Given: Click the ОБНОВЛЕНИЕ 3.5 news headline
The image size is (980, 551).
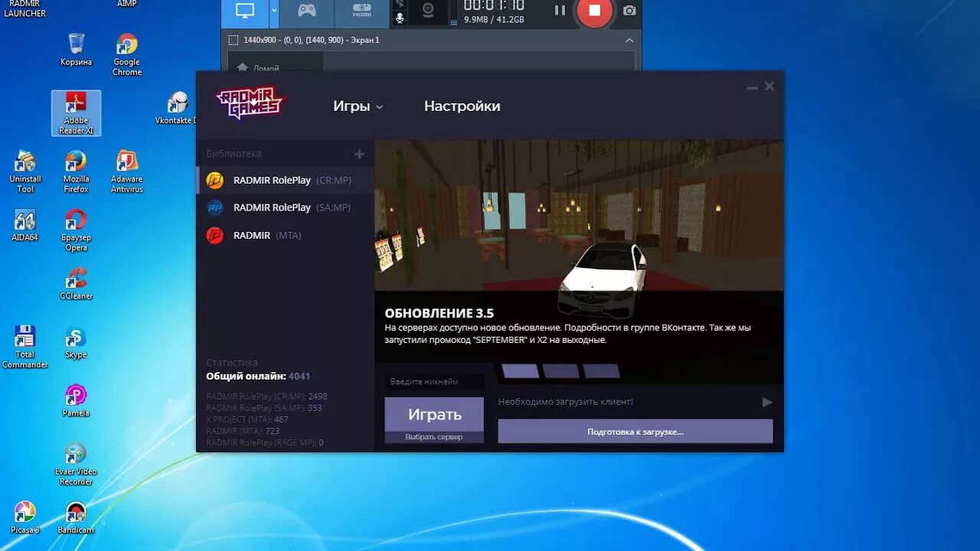Looking at the screenshot, I should (439, 314).
